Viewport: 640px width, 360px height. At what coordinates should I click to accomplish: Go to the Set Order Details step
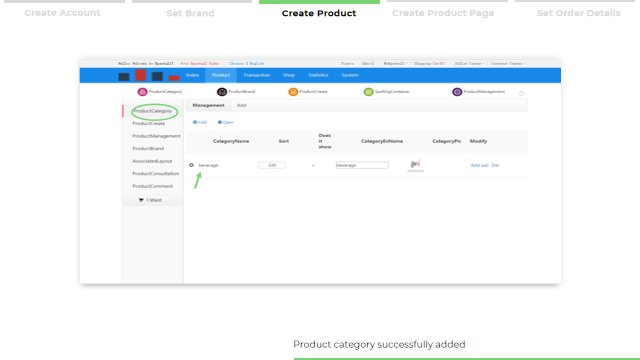[578, 13]
